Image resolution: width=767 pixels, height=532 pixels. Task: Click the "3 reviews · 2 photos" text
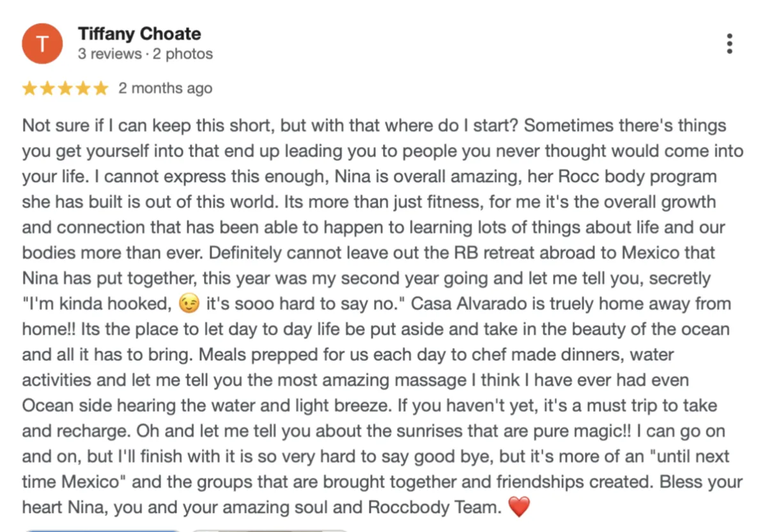pos(145,54)
